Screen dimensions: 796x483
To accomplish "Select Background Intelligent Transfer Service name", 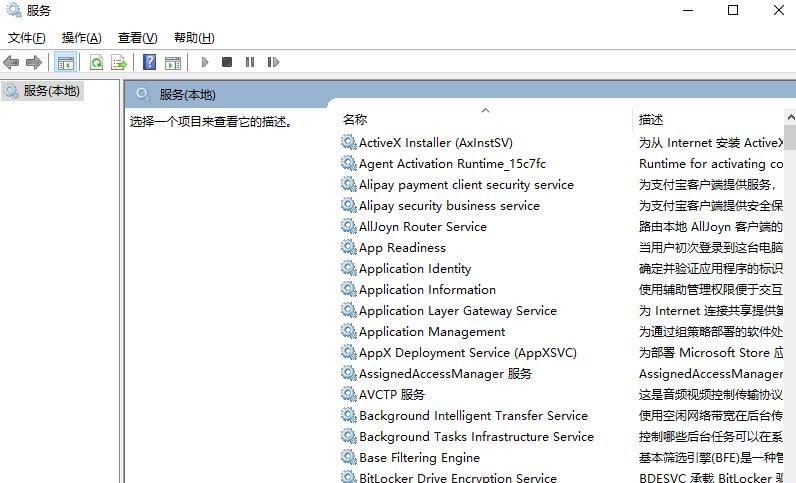I will click(x=474, y=415).
